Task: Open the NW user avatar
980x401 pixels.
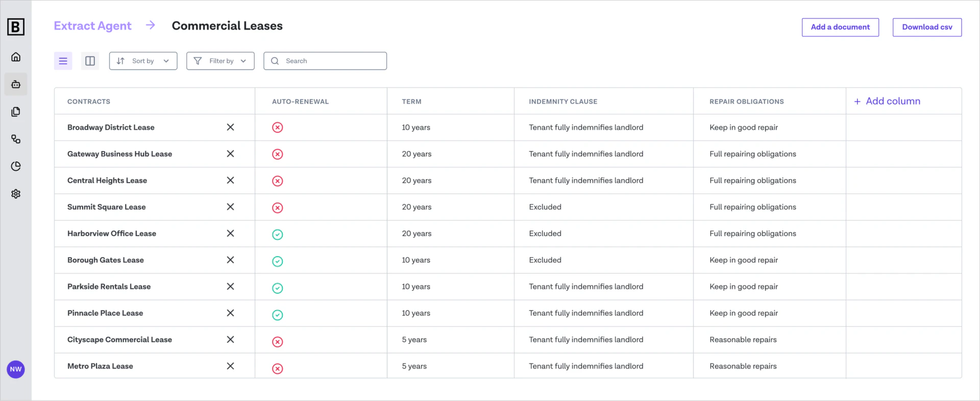Action: [16, 369]
